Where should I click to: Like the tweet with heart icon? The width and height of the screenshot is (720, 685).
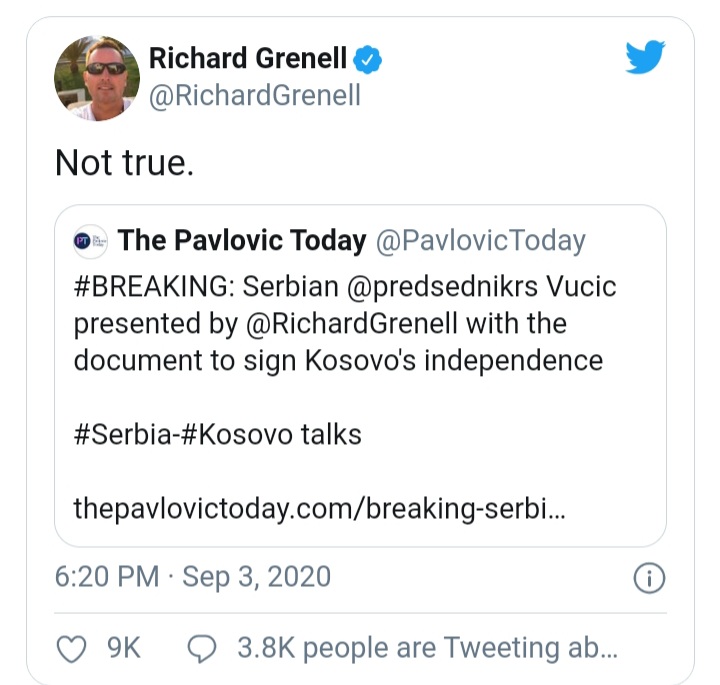[71, 648]
